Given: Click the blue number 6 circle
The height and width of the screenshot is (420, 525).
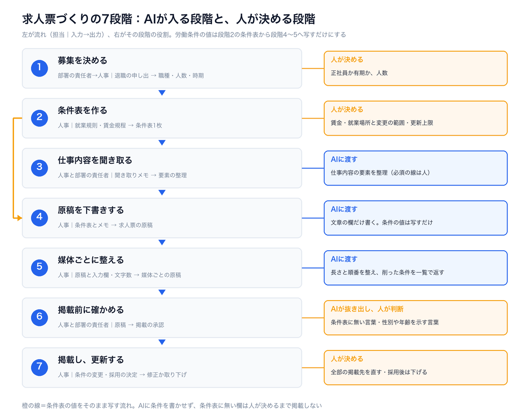Looking at the screenshot, I should pyautogui.click(x=39, y=317).
